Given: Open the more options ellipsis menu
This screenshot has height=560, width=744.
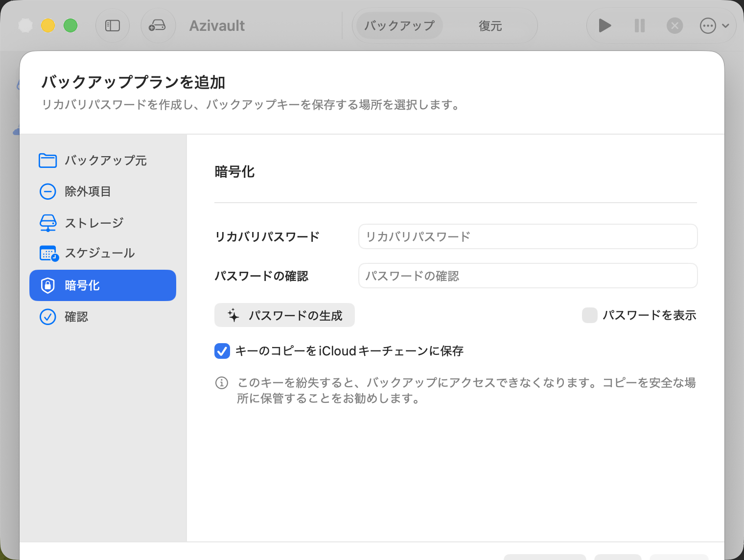Looking at the screenshot, I should click(715, 25).
